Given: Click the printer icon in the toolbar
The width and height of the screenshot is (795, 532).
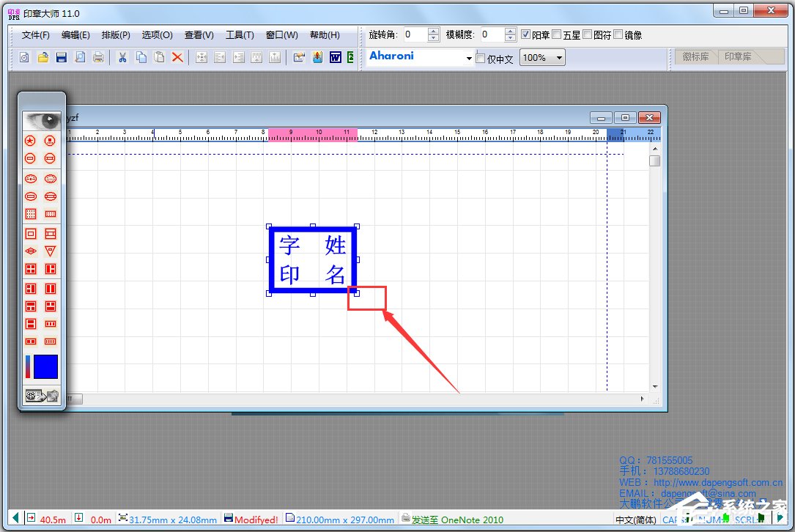Looking at the screenshot, I should (x=98, y=57).
